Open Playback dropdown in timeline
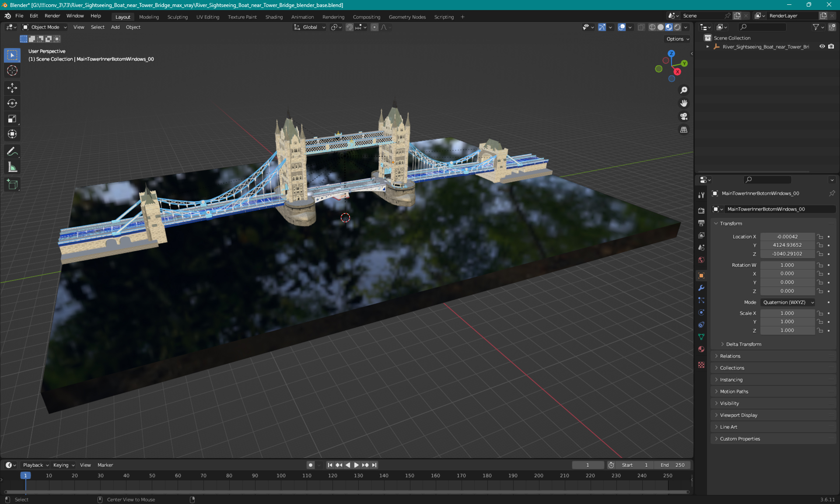The width and height of the screenshot is (840, 504). coord(36,465)
